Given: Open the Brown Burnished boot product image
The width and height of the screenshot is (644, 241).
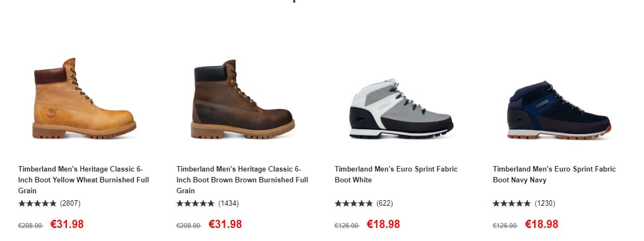Looking at the screenshot, I should tap(243, 99).
